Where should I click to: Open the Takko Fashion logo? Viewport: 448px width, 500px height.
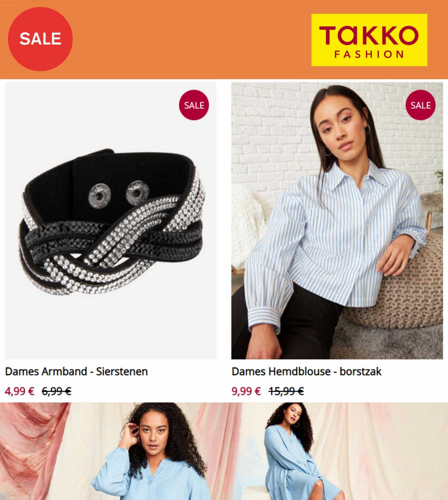point(369,40)
